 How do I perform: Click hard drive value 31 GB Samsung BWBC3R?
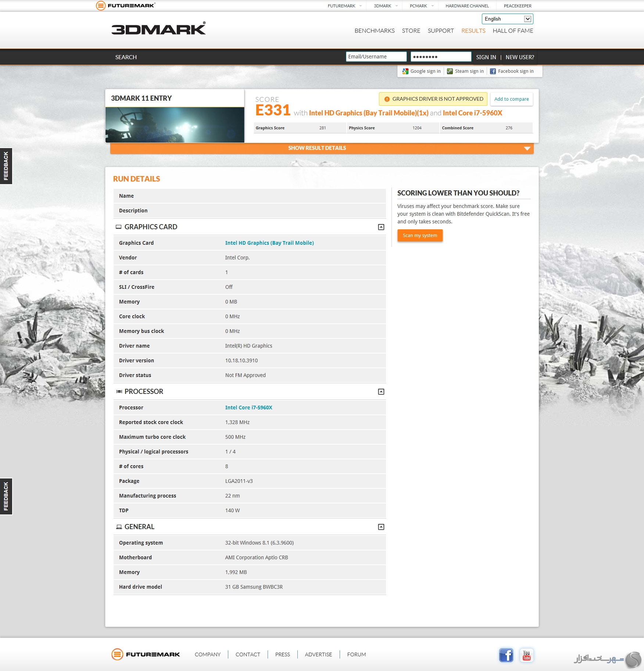pos(254,587)
